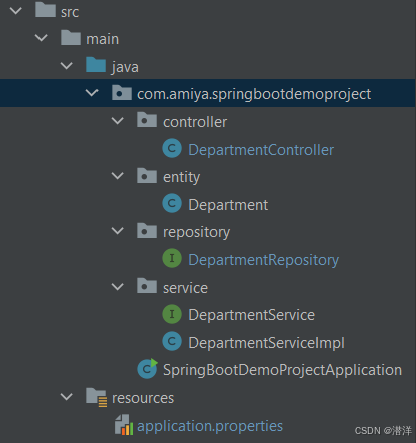Open the application.properties file

tap(210, 426)
